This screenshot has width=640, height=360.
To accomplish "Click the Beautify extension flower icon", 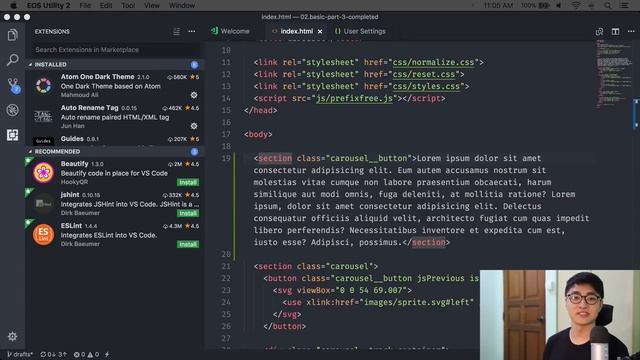I will point(43,173).
